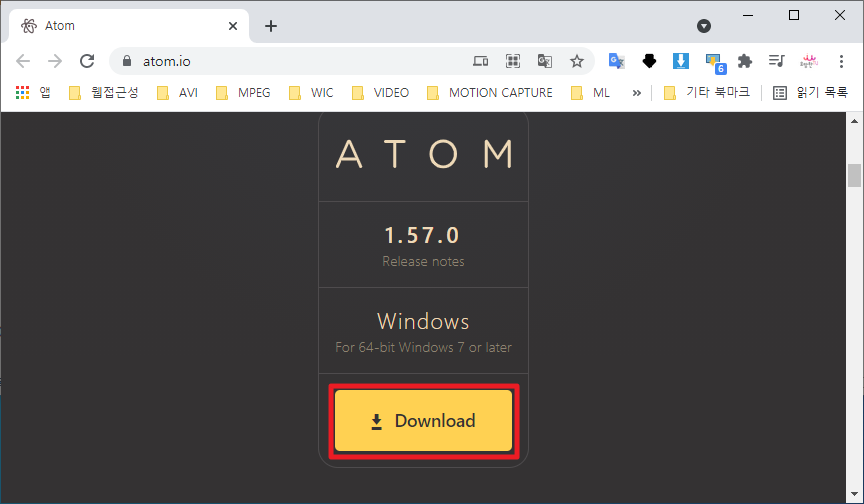This screenshot has width=864, height=504.
Task: Open the 읽기 목록 reading list
Action: coord(810,92)
